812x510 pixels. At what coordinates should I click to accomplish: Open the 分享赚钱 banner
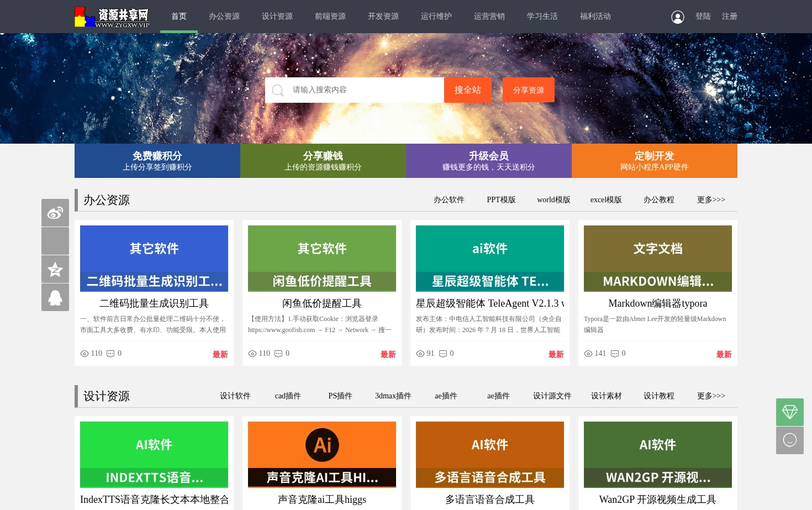click(x=323, y=161)
